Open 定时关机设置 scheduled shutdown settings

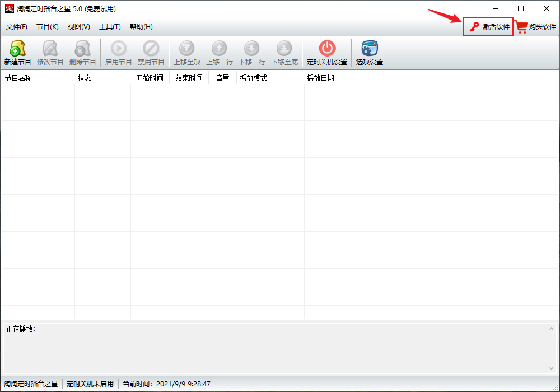pos(327,53)
